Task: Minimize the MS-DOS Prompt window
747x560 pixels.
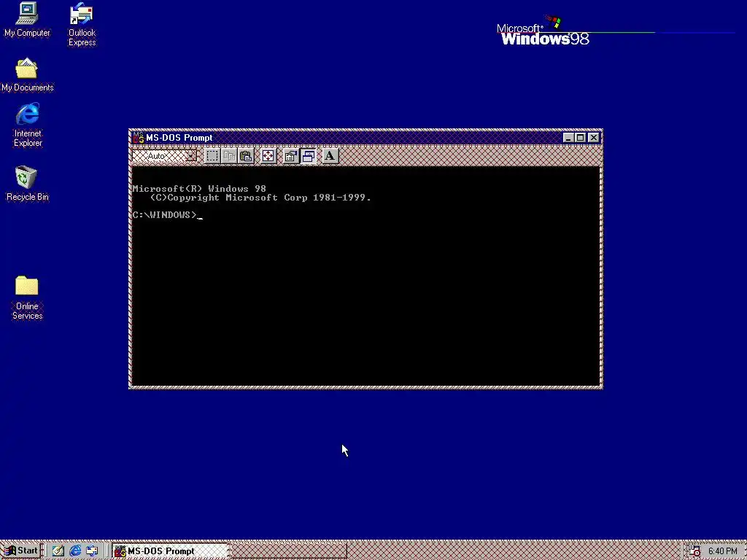Action: 568,138
